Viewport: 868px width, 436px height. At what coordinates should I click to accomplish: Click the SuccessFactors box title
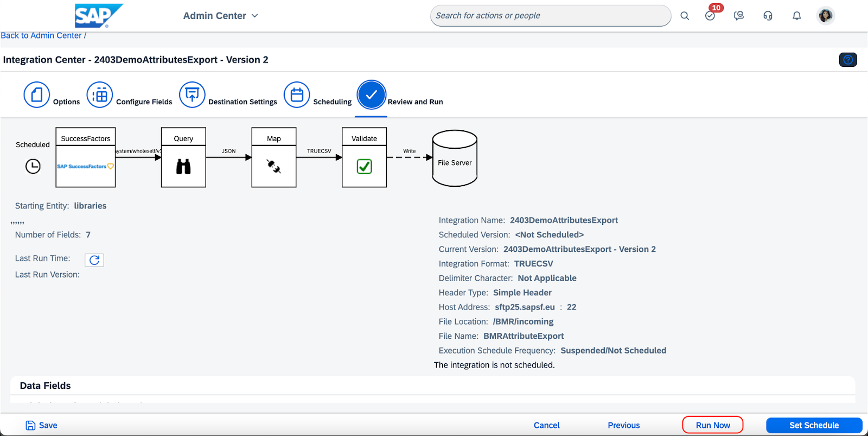[x=85, y=138]
